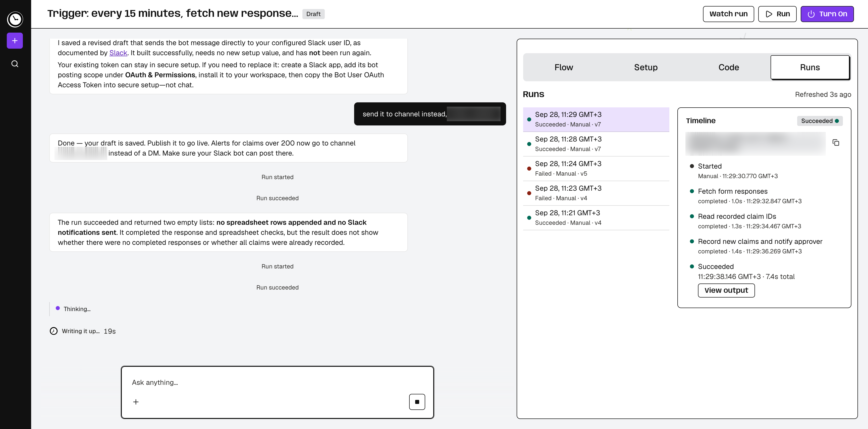
Task: Add attachment with the plus icon in chat box
Action: tap(136, 402)
